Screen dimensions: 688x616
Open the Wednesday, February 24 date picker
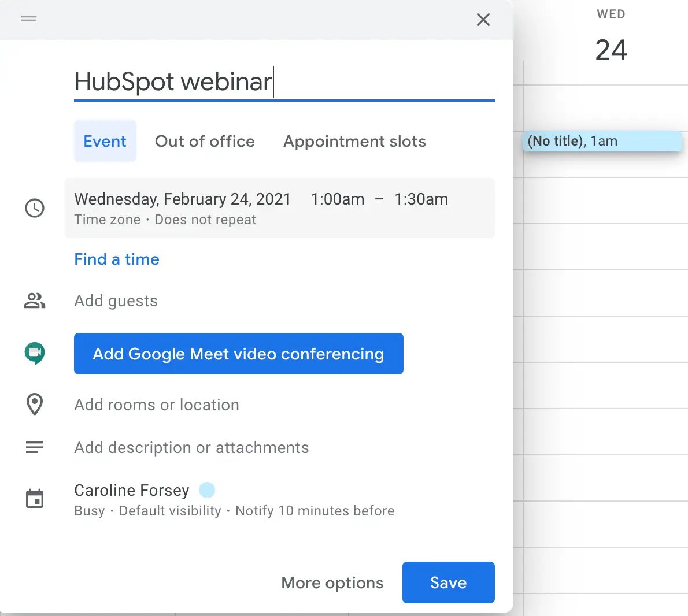pyautogui.click(x=183, y=199)
